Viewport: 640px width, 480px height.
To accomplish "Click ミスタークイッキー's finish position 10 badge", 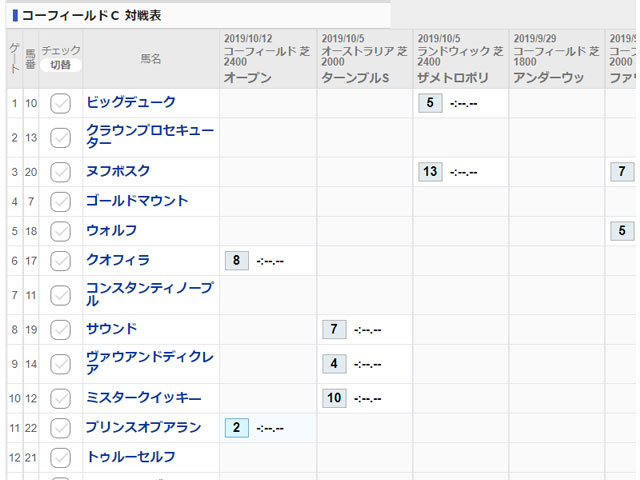I will (x=334, y=398).
